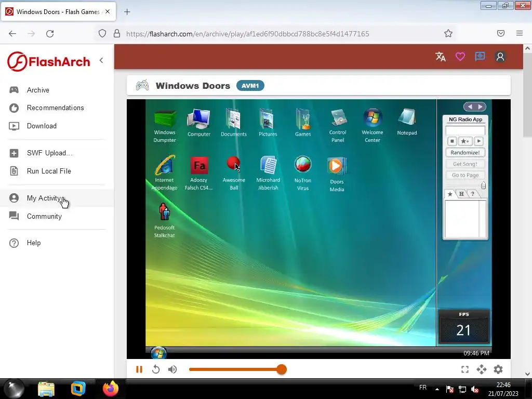Open Help in the sidebar
Viewport: 532px width, 399px height.
tap(57, 243)
